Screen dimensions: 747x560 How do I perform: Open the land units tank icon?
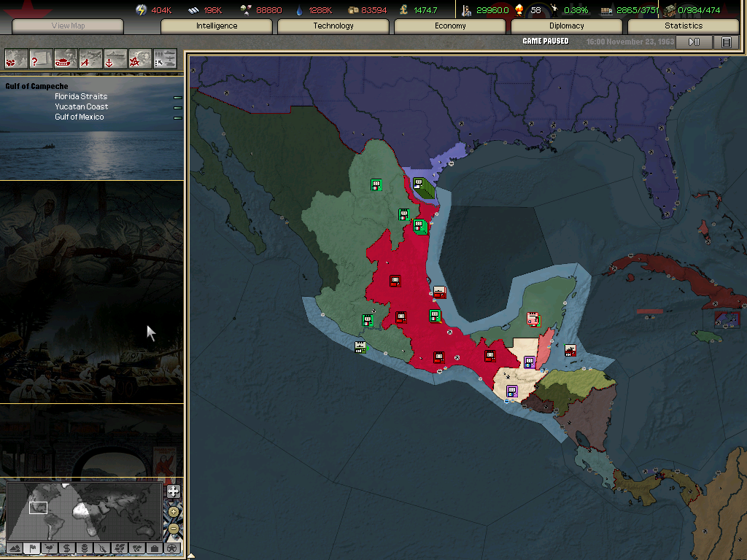[x=66, y=58]
